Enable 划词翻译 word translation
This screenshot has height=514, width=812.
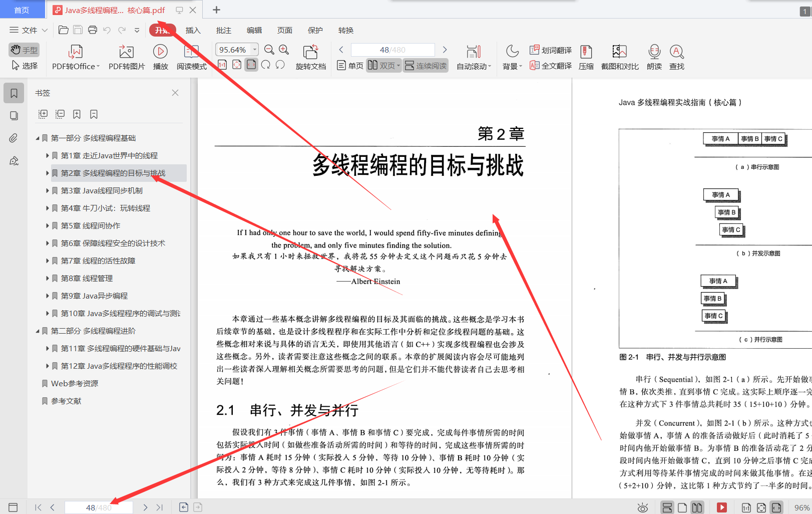coord(551,50)
